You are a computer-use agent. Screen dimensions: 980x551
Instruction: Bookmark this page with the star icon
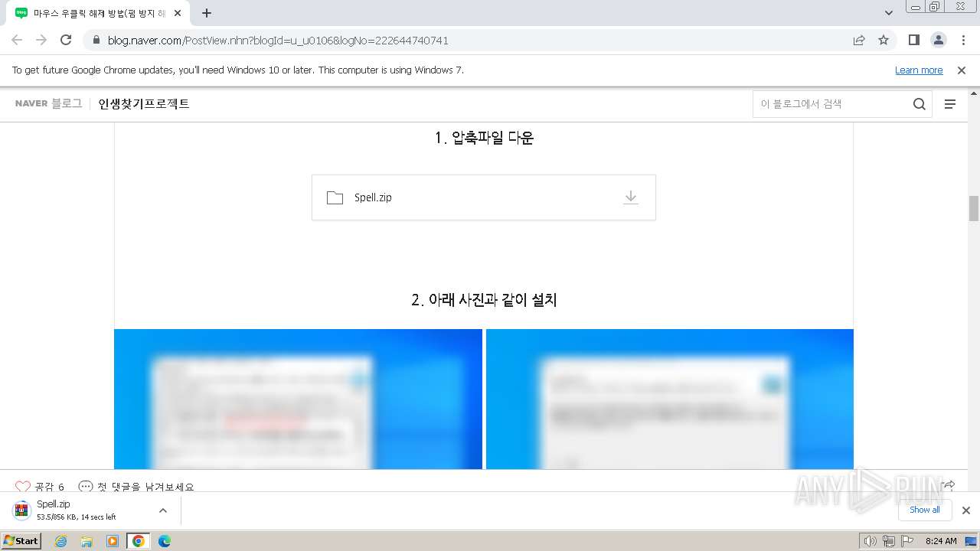884,40
